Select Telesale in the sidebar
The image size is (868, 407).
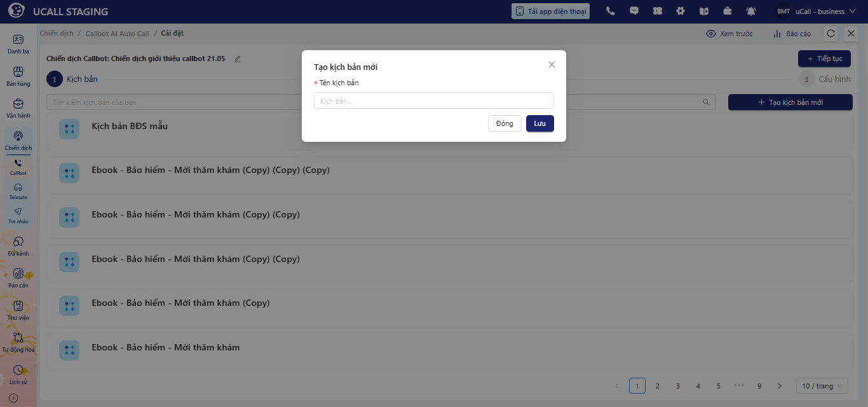pyautogui.click(x=18, y=191)
